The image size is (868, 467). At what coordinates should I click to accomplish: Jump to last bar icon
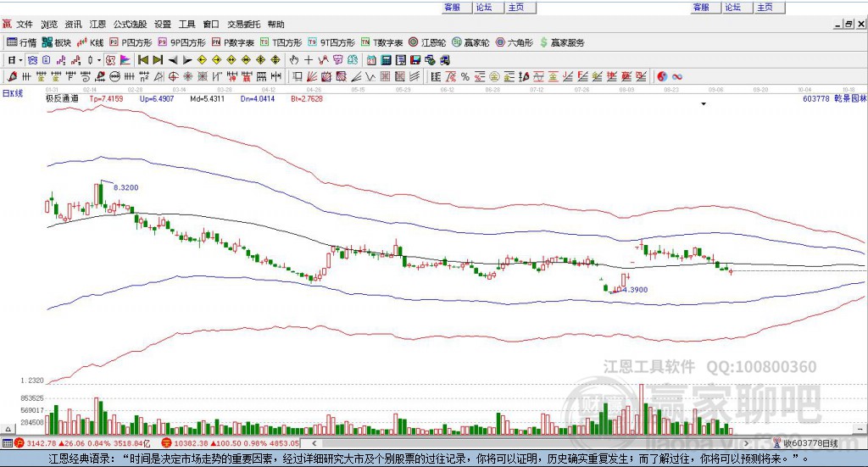[158, 60]
